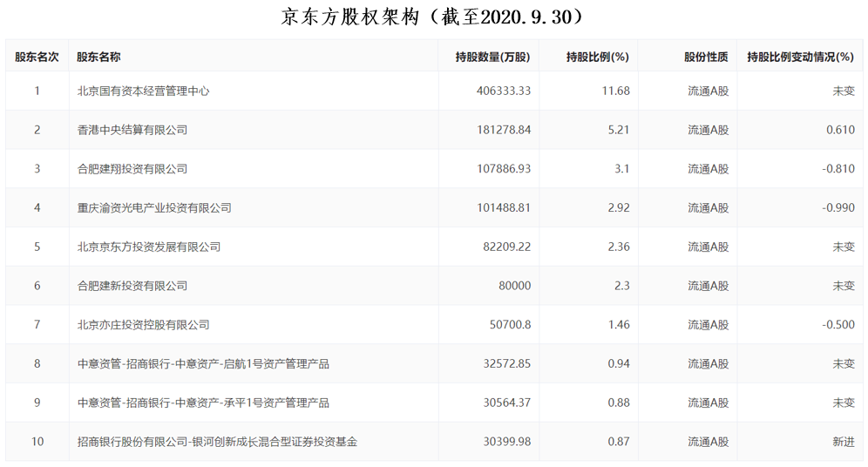Screen dimensions: 868x467
Task: Click change value -0.990
Action: pos(838,208)
